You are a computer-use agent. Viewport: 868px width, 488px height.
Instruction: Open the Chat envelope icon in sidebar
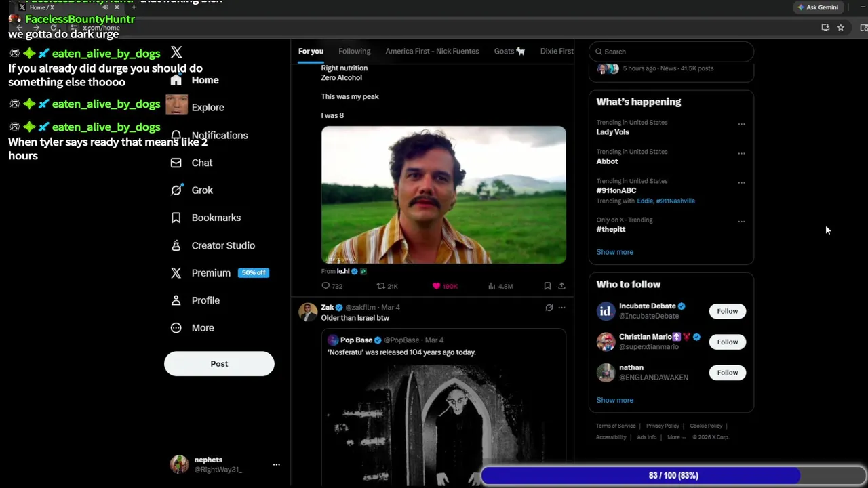(x=176, y=163)
